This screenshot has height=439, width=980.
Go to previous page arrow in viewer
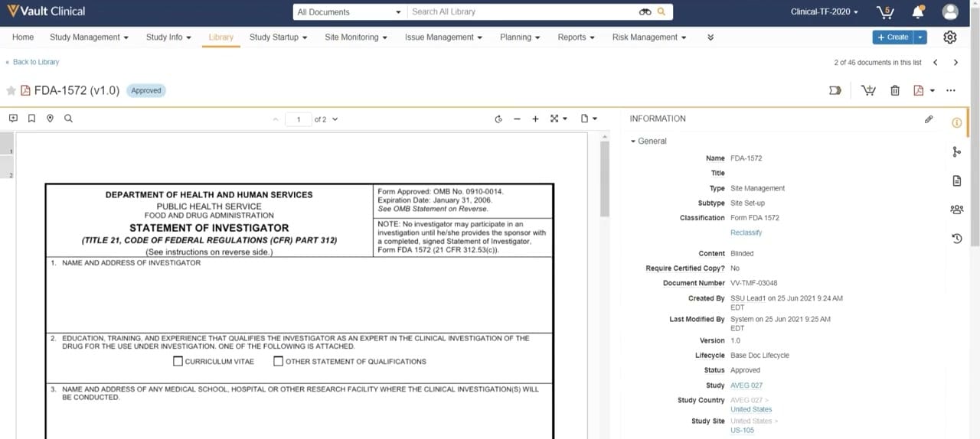[276, 119]
